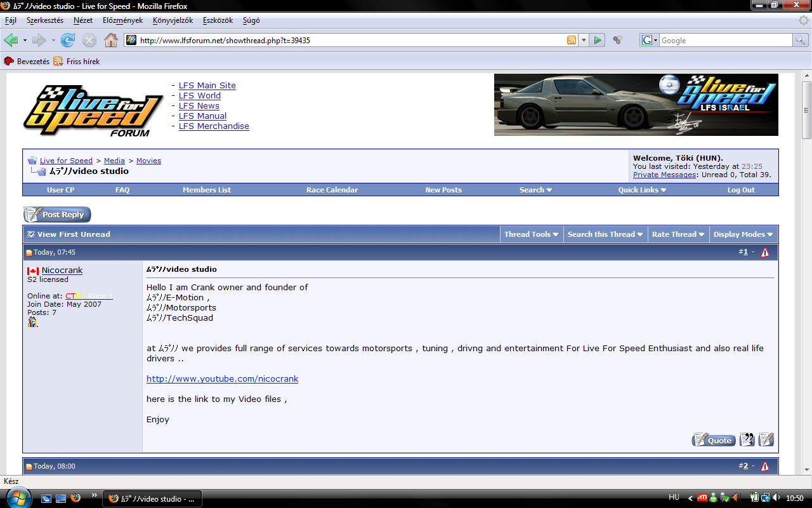Image resolution: width=812 pixels, height=508 pixels.
Task: Click the page vertical scrollbar thumb
Action: click(806, 110)
